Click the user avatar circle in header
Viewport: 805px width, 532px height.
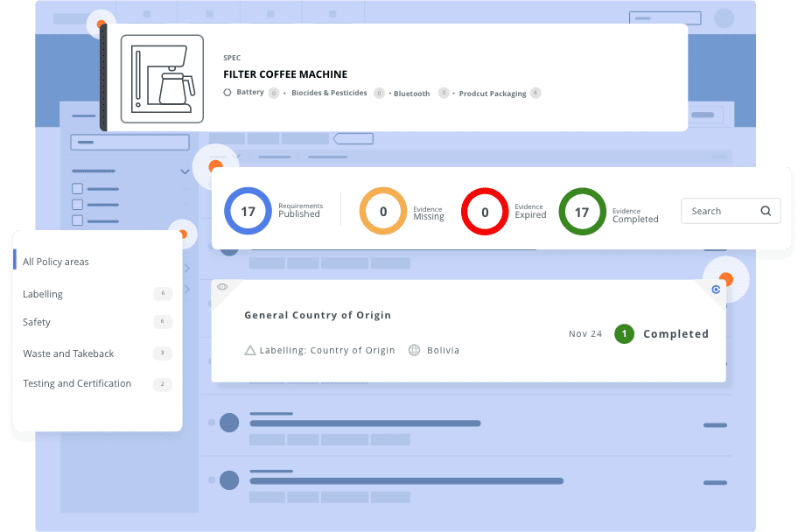pos(724,18)
